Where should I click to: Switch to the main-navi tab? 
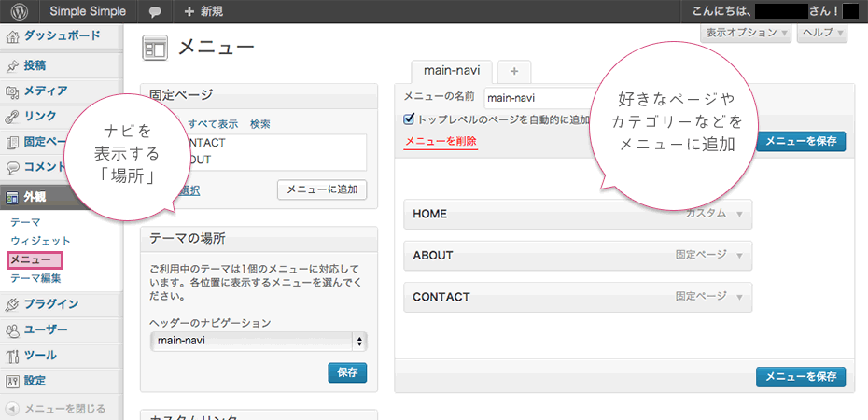pyautogui.click(x=452, y=70)
